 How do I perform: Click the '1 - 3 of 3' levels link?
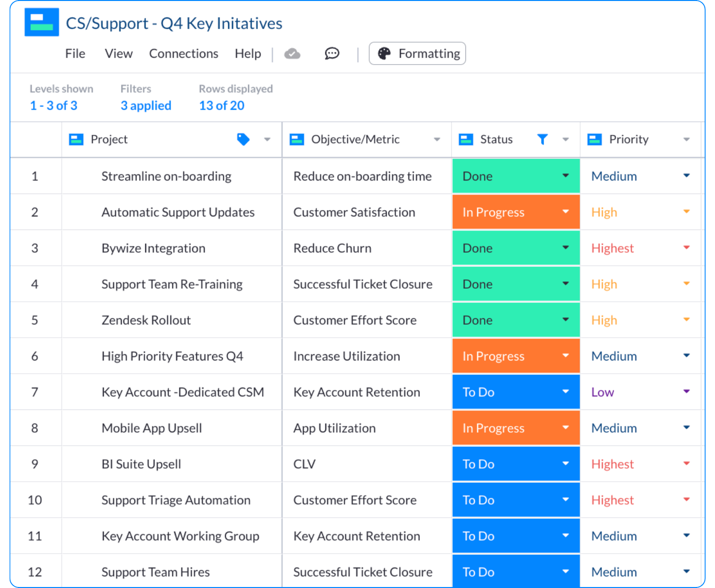[53, 105]
